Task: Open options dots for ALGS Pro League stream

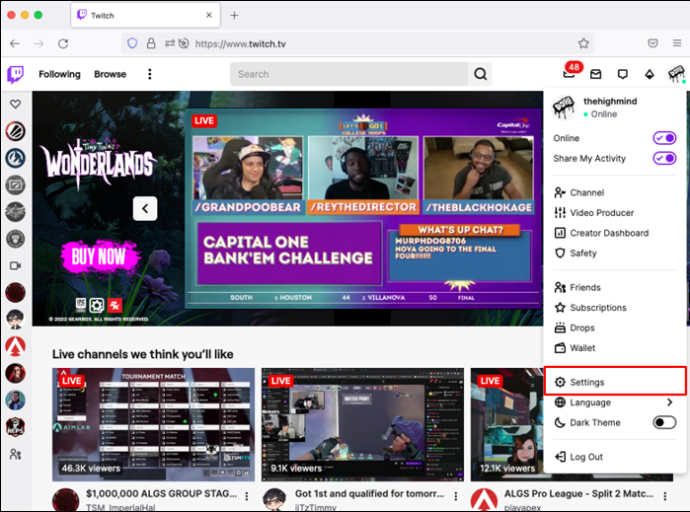Action: point(665,496)
